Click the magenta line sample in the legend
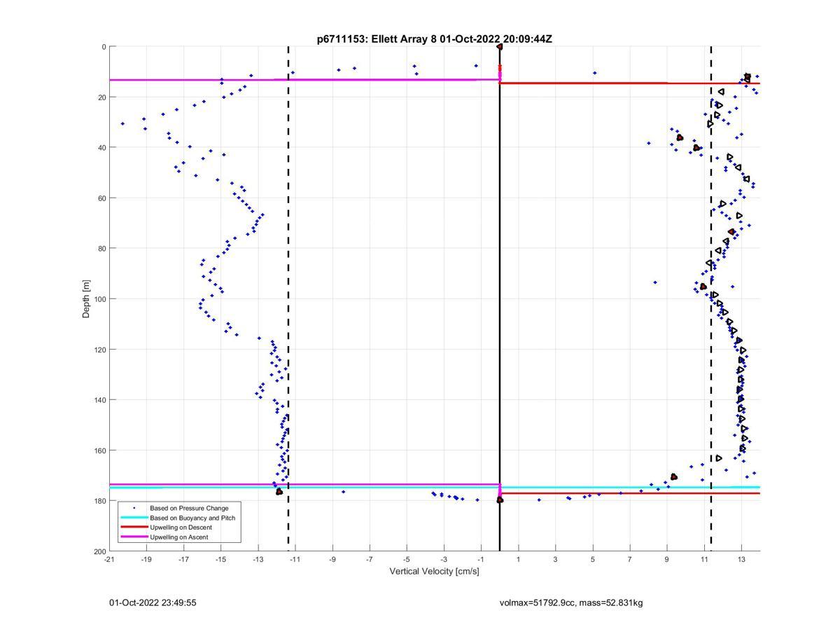The width and height of the screenshot is (840, 620). (134, 537)
